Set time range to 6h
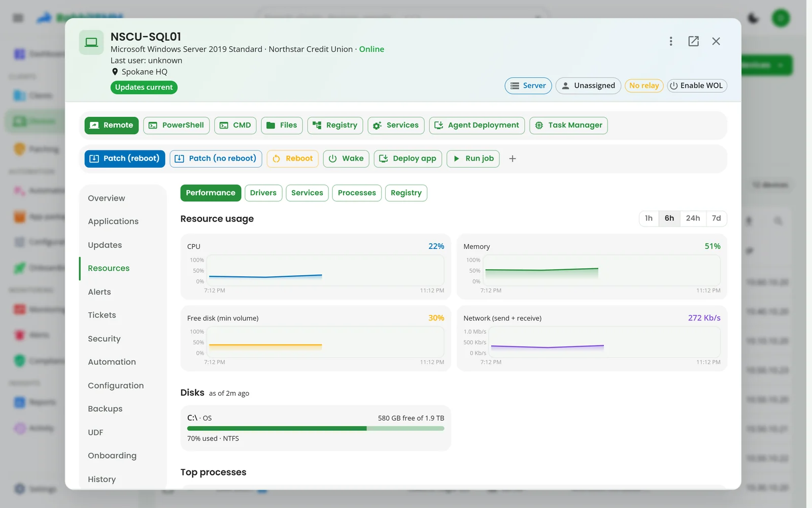 point(669,218)
